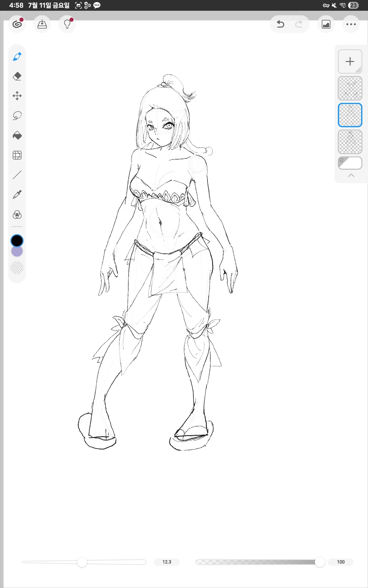Tap the battery indicator showing 23
The height and width of the screenshot is (588, 368).
pos(353,5)
